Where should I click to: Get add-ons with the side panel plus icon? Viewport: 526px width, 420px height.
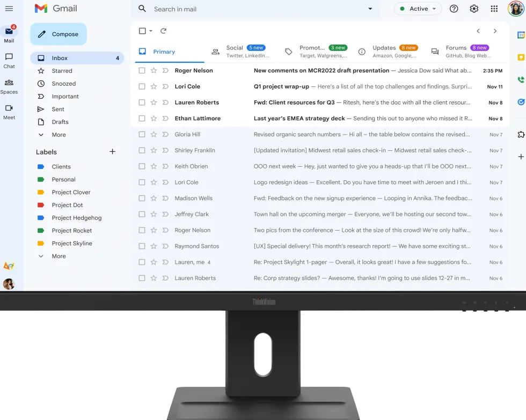point(521,157)
